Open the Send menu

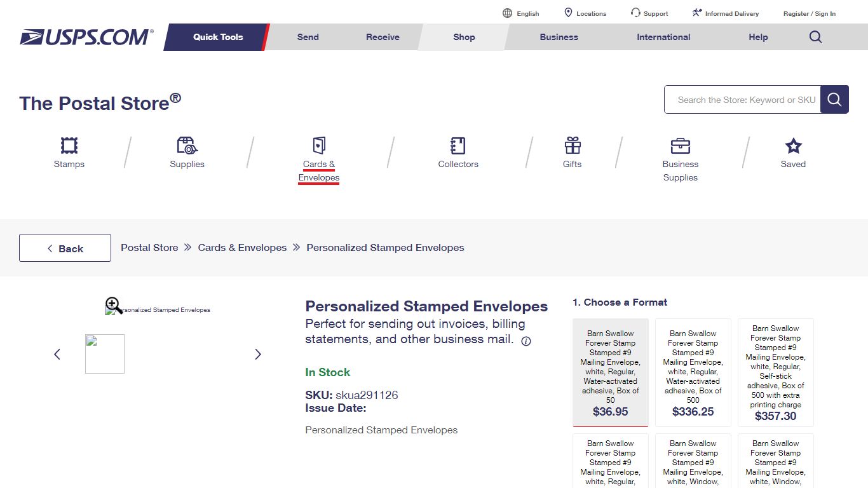pyautogui.click(x=308, y=37)
